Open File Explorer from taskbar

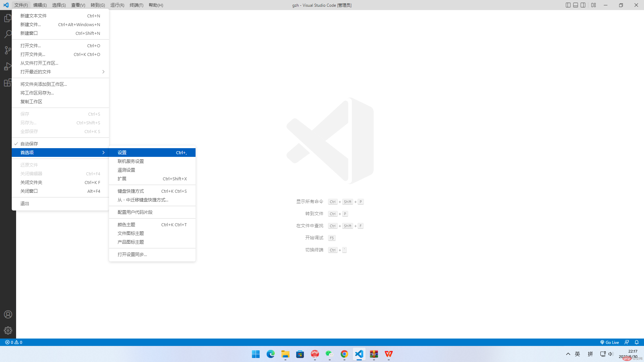pyautogui.click(x=285, y=354)
